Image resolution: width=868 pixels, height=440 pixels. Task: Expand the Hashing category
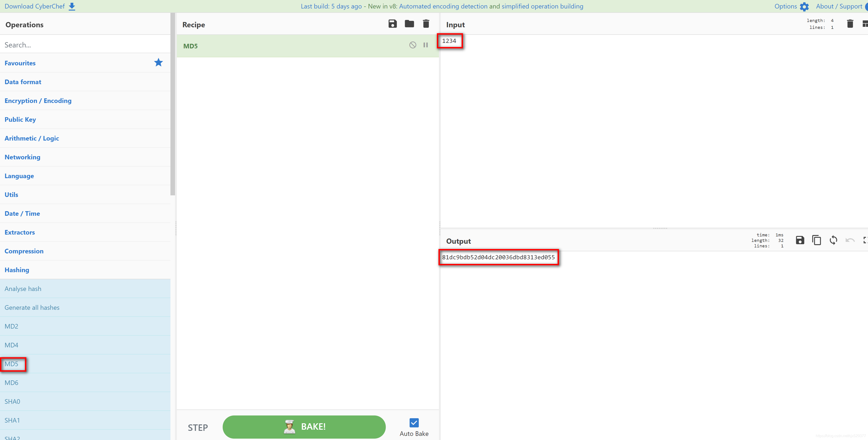click(x=17, y=269)
